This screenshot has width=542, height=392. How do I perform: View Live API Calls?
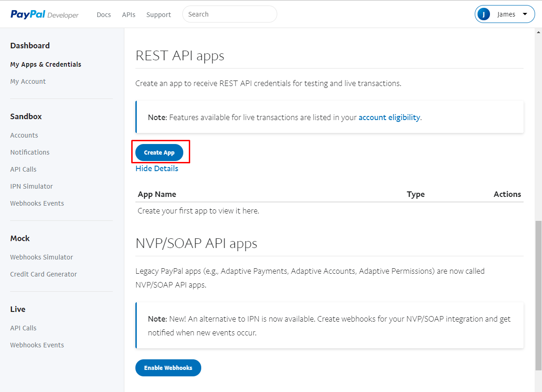(23, 328)
